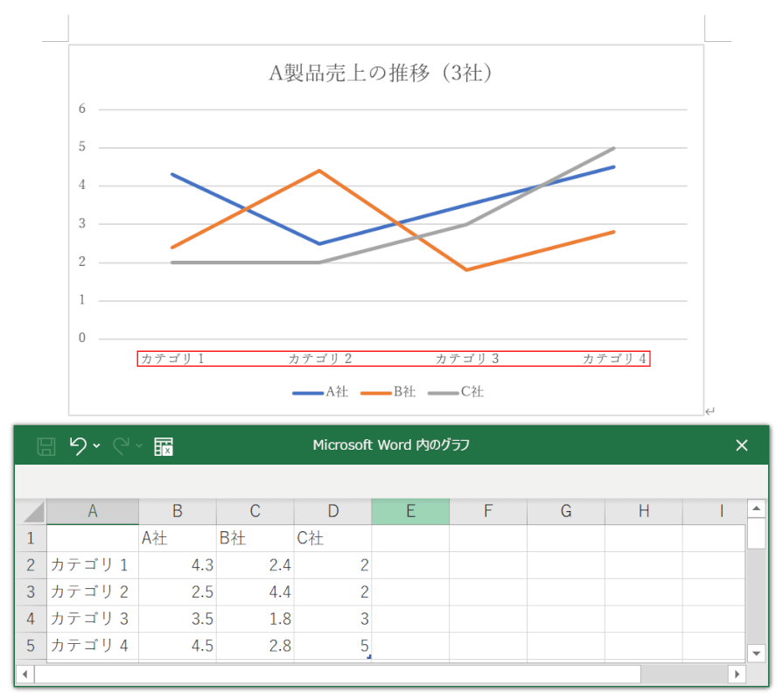Click the Save icon in the data window

click(46, 446)
